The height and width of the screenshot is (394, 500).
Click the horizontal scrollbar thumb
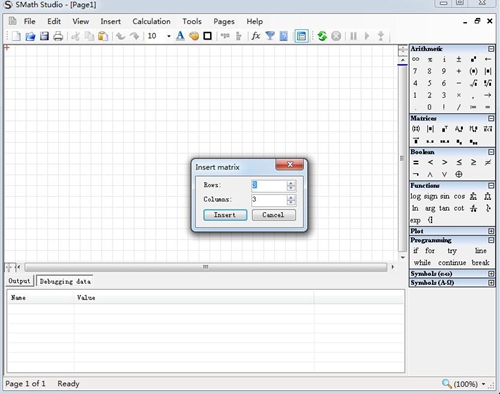[x=206, y=267]
